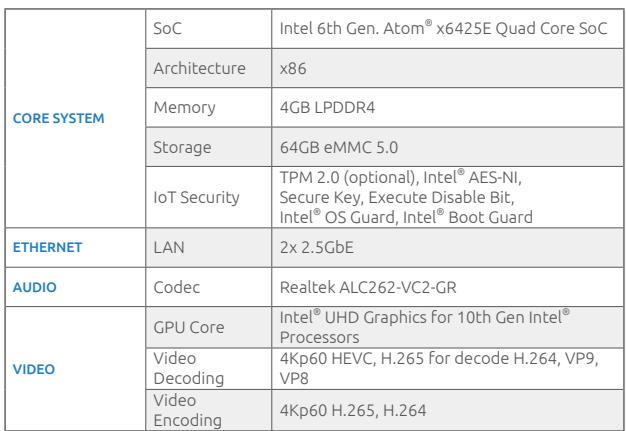Click the 64GB eMMC 5.0 value
The image size is (626, 431).
coord(339,148)
